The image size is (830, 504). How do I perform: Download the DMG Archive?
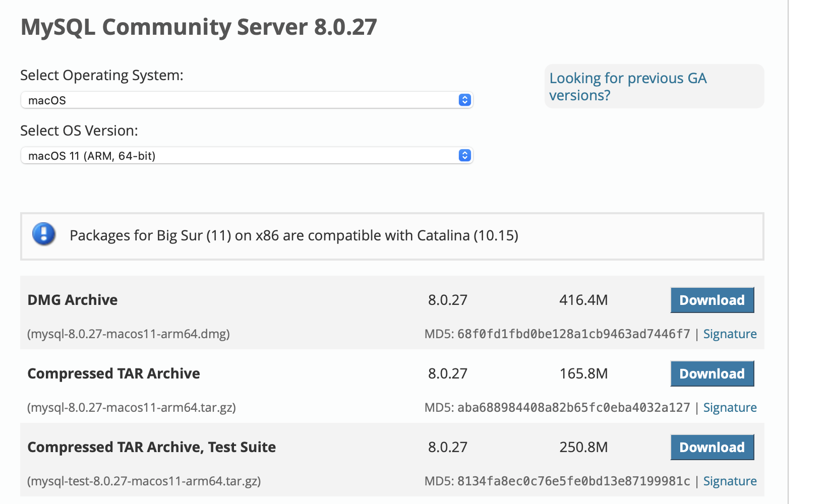pyautogui.click(x=712, y=300)
